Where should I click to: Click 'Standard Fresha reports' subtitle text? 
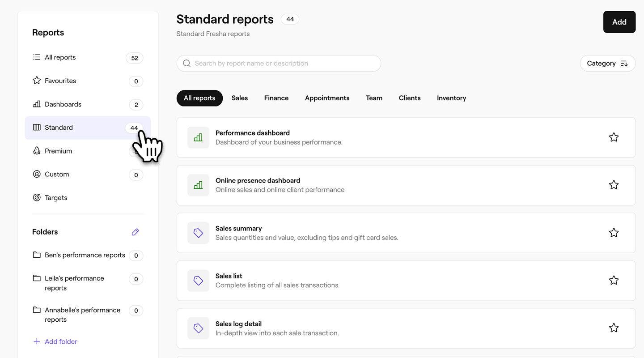pos(213,34)
